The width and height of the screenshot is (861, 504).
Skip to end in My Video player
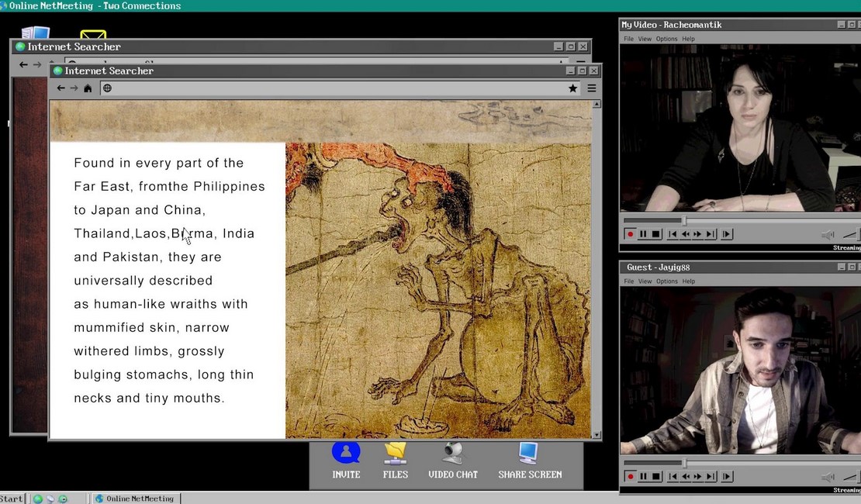711,234
